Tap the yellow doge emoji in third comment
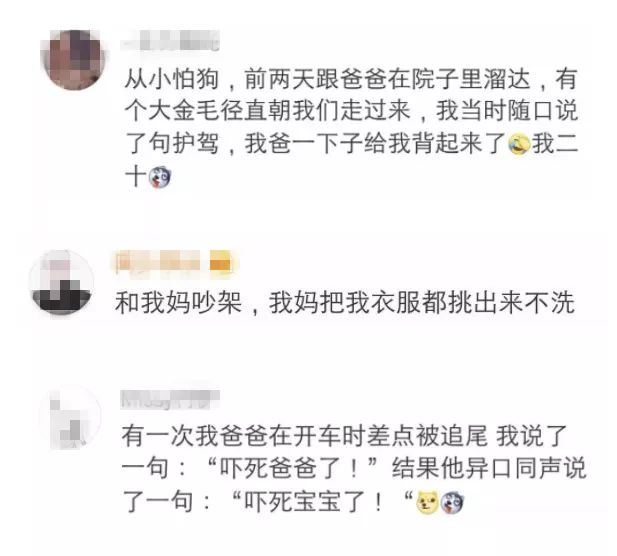The image size is (617, 556). 427,502
